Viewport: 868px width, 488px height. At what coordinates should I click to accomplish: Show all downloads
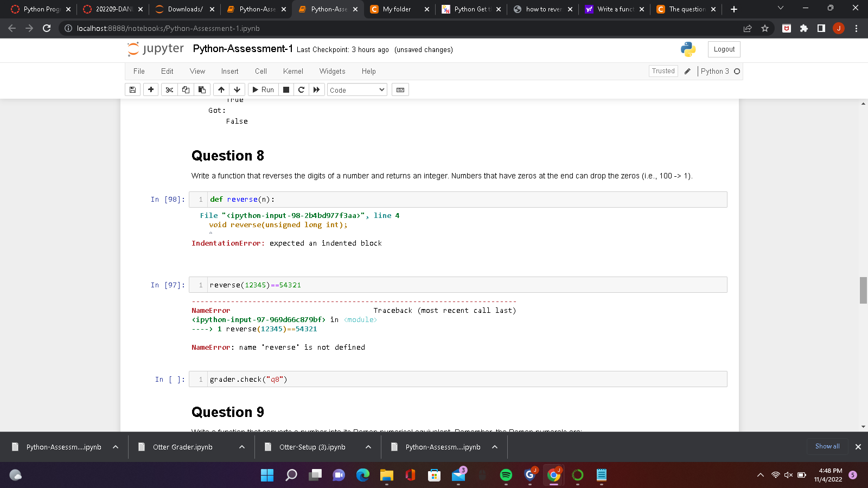(827, 446)
